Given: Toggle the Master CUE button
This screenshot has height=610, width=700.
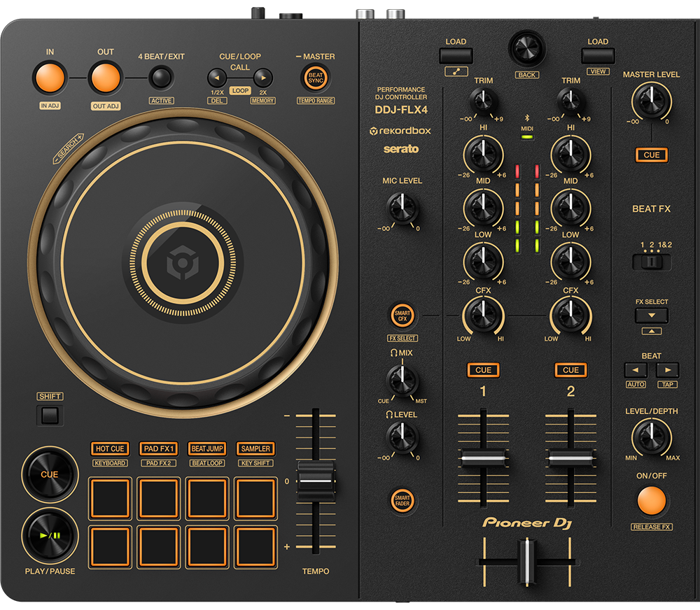Looking at the screenshot, I should click(x=651, y=155).
